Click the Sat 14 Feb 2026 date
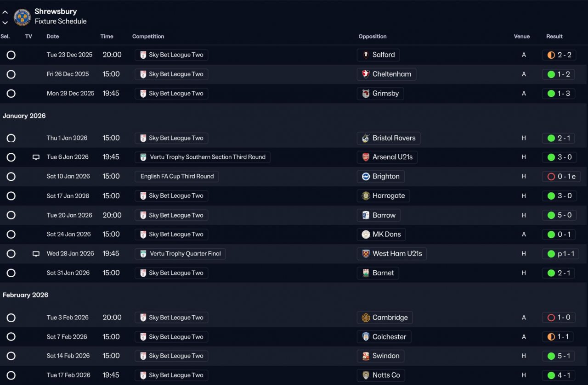The width and height of the screenshot is (588, 385). (x=69, y=356)
